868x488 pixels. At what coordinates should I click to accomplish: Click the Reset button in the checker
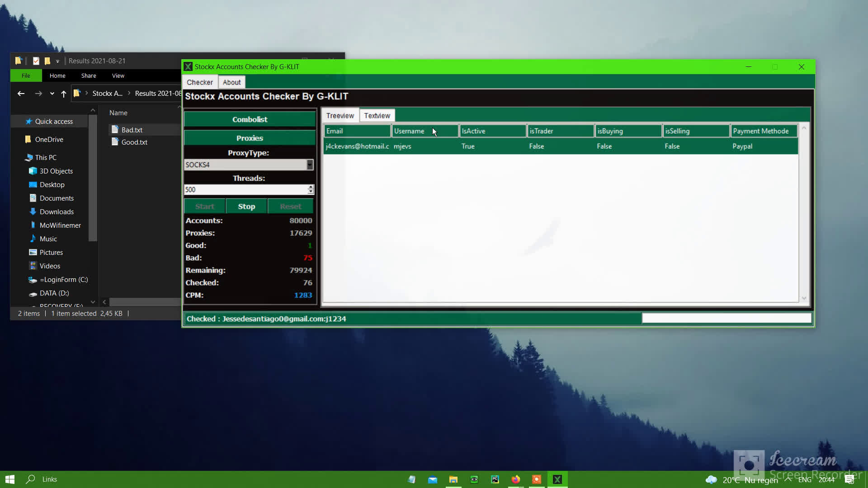point(290,206)
